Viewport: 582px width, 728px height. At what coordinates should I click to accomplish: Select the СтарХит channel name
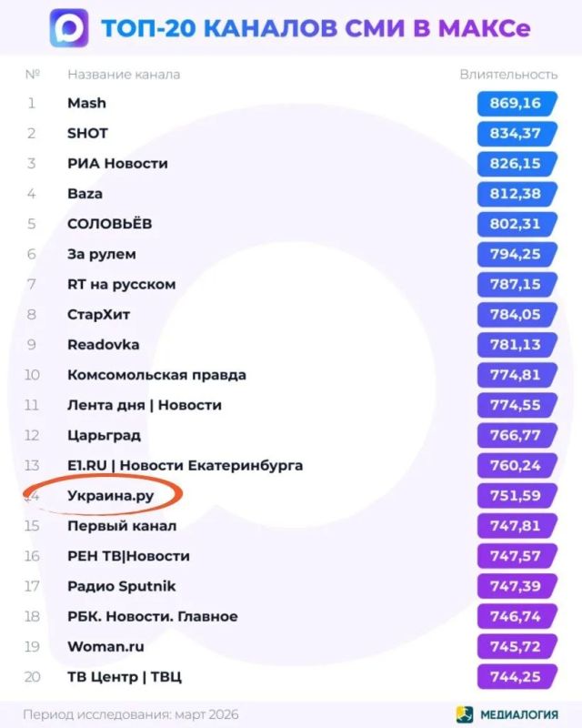click(99, 314)
